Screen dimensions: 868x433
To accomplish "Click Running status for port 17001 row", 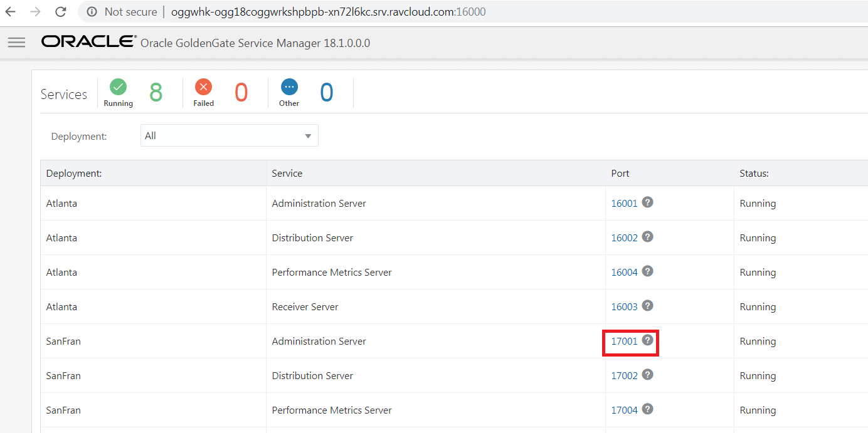I will coord(758,342).
